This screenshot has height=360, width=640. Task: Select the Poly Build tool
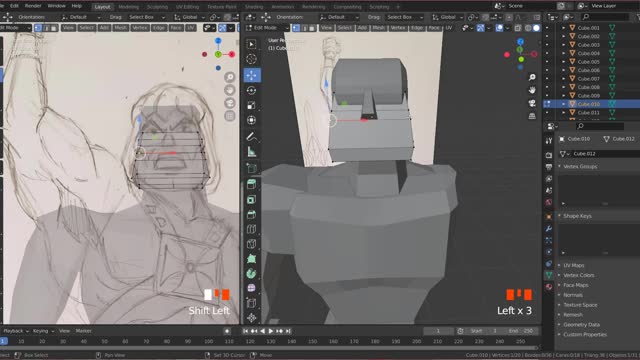click(251, 258)
